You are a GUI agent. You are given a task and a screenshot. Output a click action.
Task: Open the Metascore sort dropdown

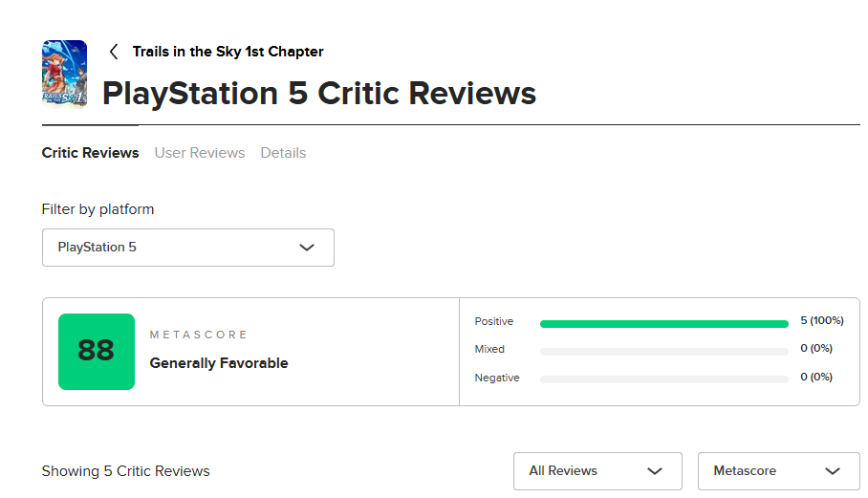[778, 471]
